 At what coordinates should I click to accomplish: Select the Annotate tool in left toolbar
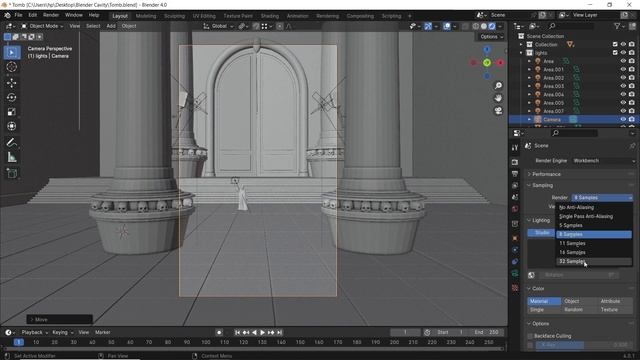tap(11, 142)
